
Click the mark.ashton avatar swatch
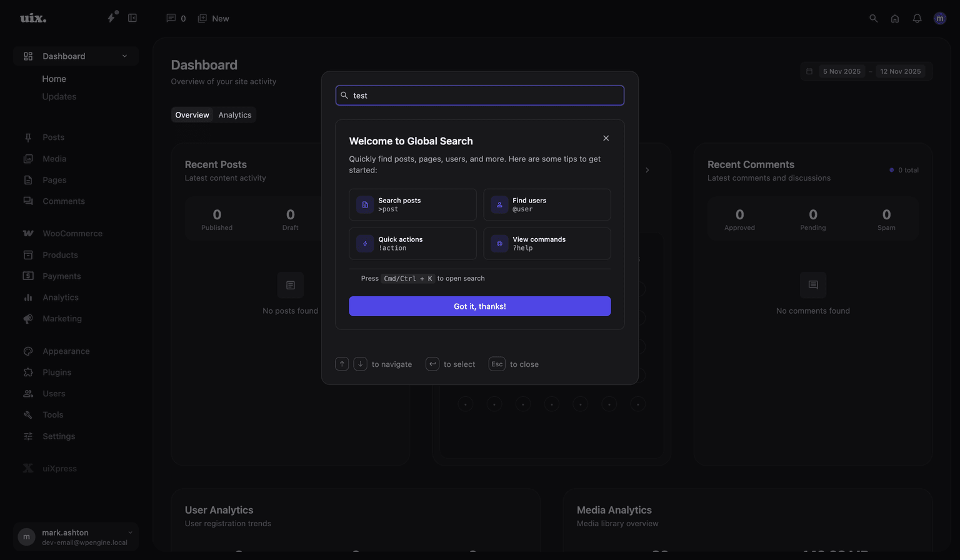click(26, 537)
